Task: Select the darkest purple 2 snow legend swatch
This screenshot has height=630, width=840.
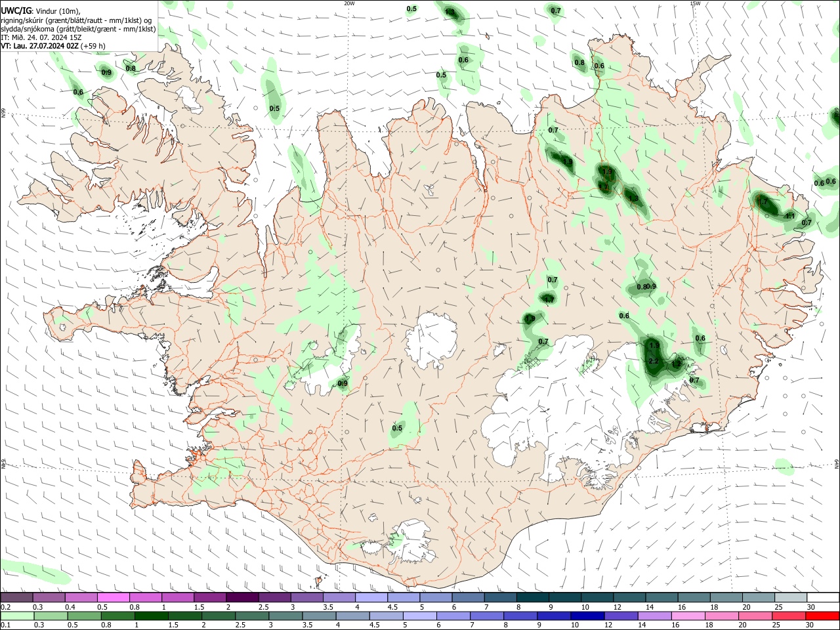Action: coord(242,597)
